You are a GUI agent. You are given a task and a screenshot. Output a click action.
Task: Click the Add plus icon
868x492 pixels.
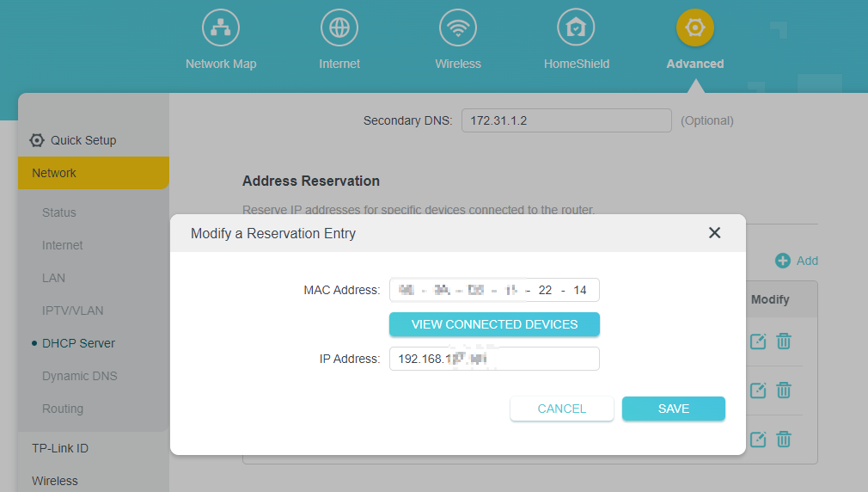coord(783,261)
